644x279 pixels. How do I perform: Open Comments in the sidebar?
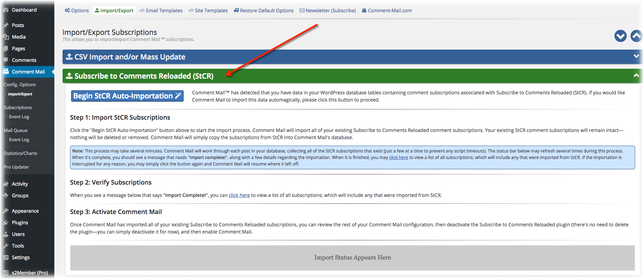[x=24, y=60]
